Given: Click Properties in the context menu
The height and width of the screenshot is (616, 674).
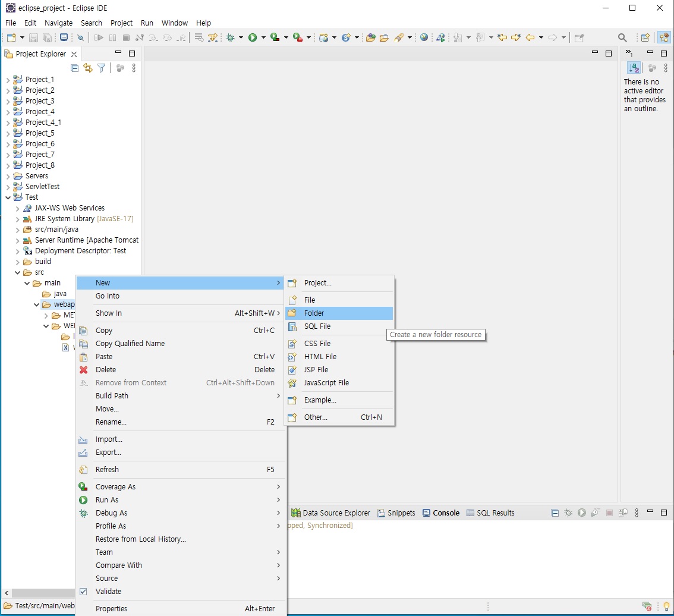Looking at the screenshot, I should coord(181,609).
